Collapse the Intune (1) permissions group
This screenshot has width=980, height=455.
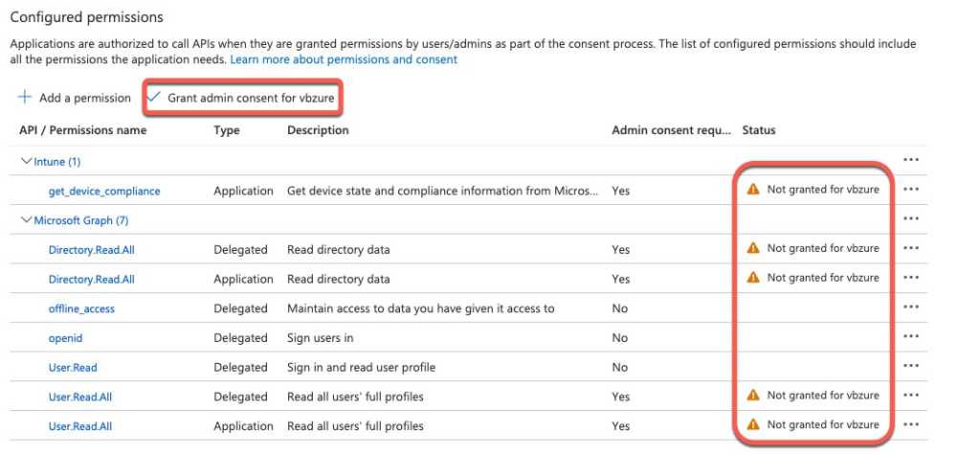[26, 162]
